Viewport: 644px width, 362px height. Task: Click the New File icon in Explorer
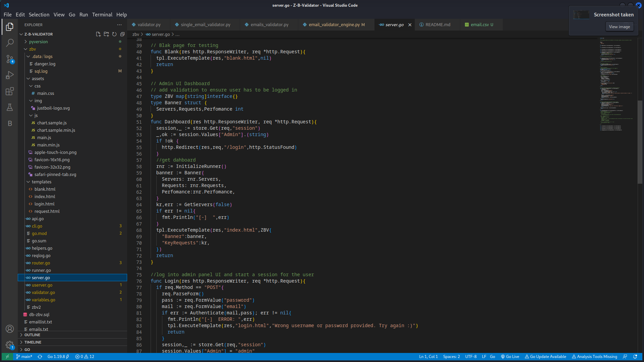98,34
